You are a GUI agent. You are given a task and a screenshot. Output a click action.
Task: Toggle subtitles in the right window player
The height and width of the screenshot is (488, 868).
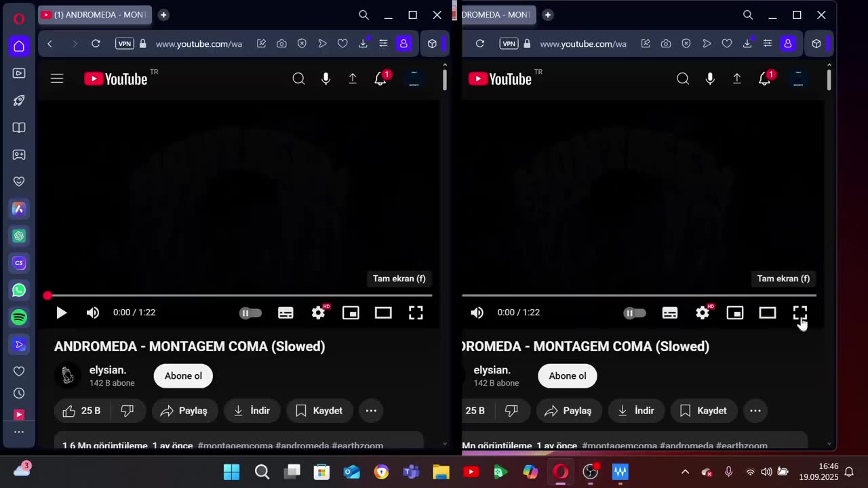pyautogui.click(x=670, y=312)
